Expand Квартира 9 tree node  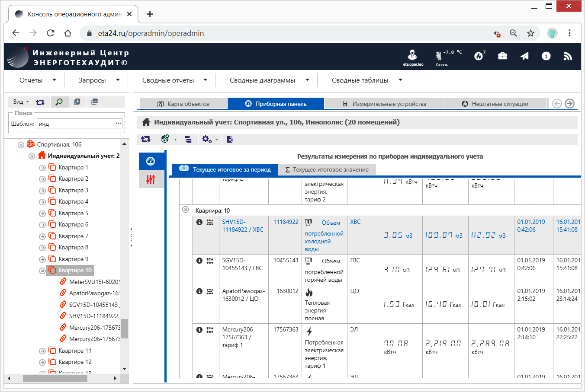[x=42, y=259]
